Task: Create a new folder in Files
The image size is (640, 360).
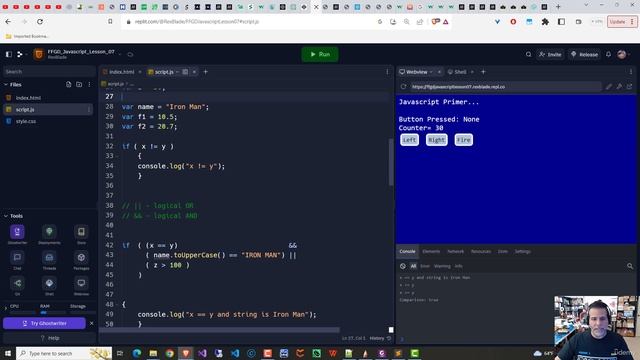Action: 79,84
